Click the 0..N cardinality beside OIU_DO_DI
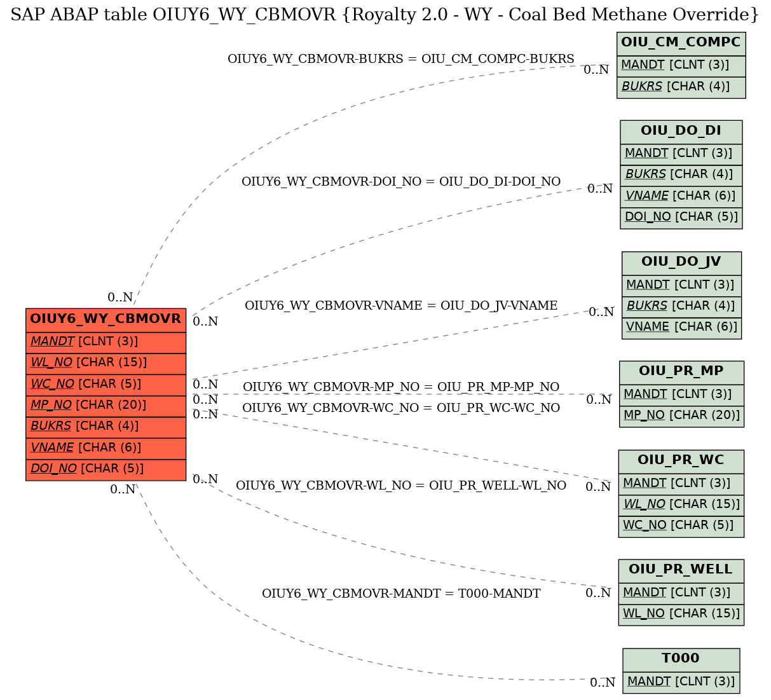This screenshot has height=700, width=771. 600,189
